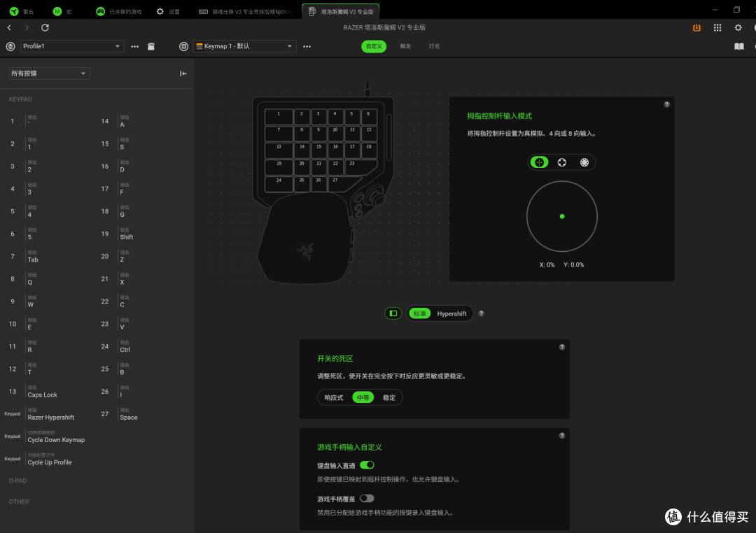Viewport: 756px width, 533px height.
Task: Switch to Hypershift mode
Action: pos(451,313)
